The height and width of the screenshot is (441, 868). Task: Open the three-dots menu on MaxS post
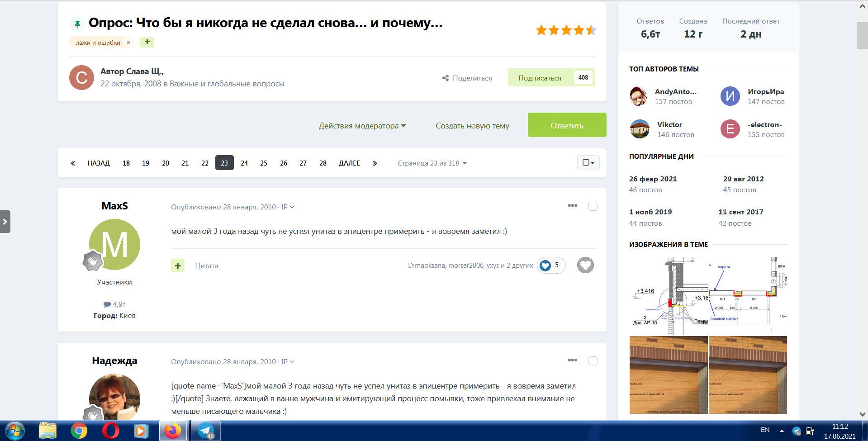(572, 206)
